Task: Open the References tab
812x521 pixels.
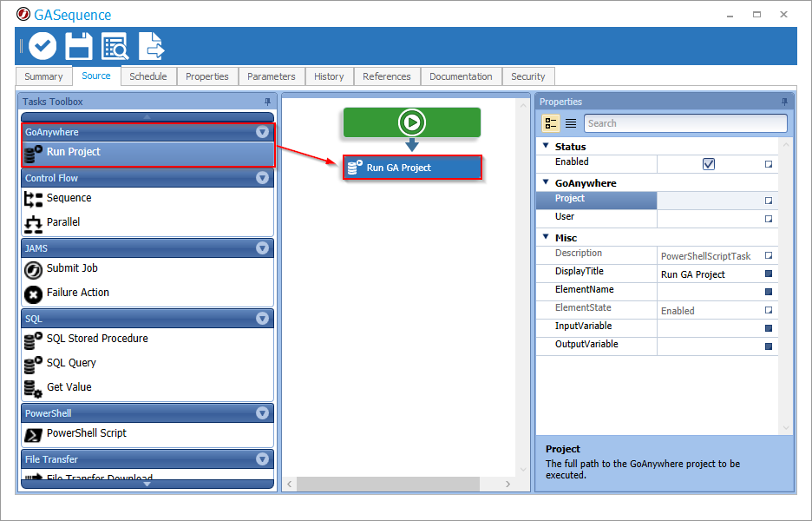Action: point(387,76)
